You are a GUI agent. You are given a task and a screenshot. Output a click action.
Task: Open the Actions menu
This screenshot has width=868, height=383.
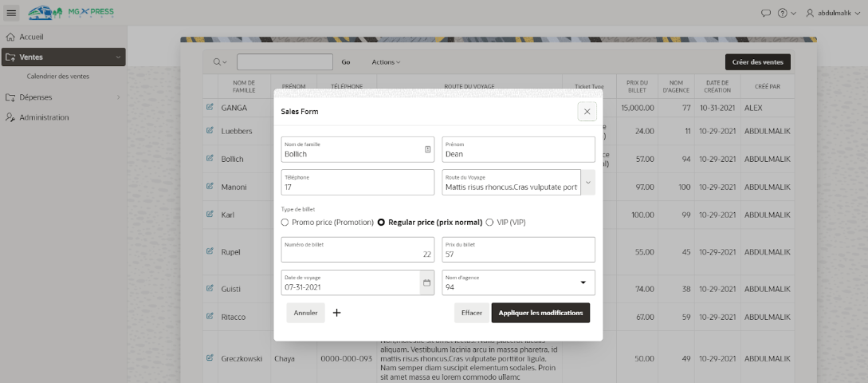click(x=386, y=62)
